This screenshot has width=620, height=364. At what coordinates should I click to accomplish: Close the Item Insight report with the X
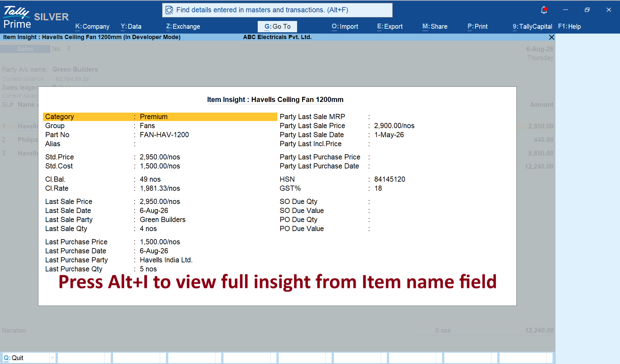(x=552, y=37)
